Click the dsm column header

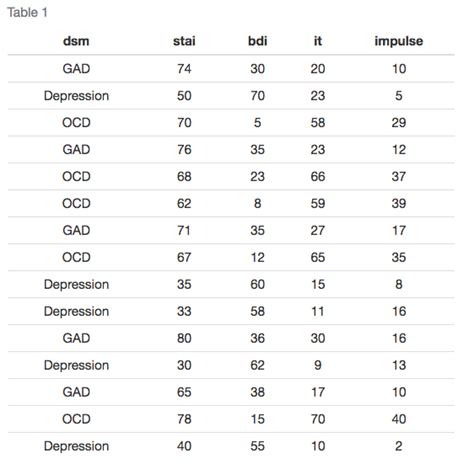point(76,41)
